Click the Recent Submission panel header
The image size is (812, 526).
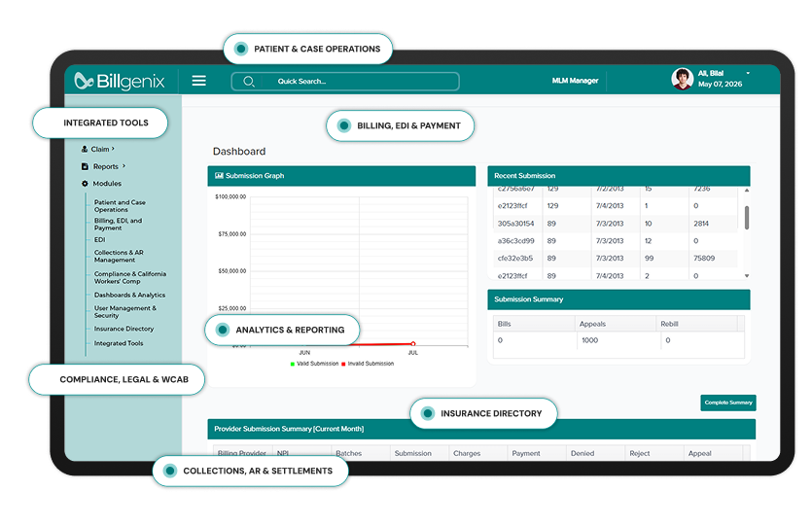[618, 176]
